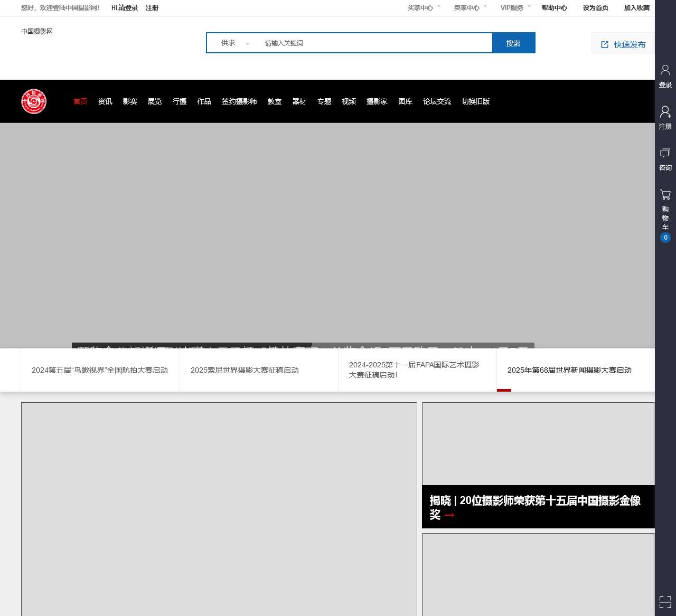Open the 作品 navigation item
This screenshot has height=616, width=676.
point(204,101)
